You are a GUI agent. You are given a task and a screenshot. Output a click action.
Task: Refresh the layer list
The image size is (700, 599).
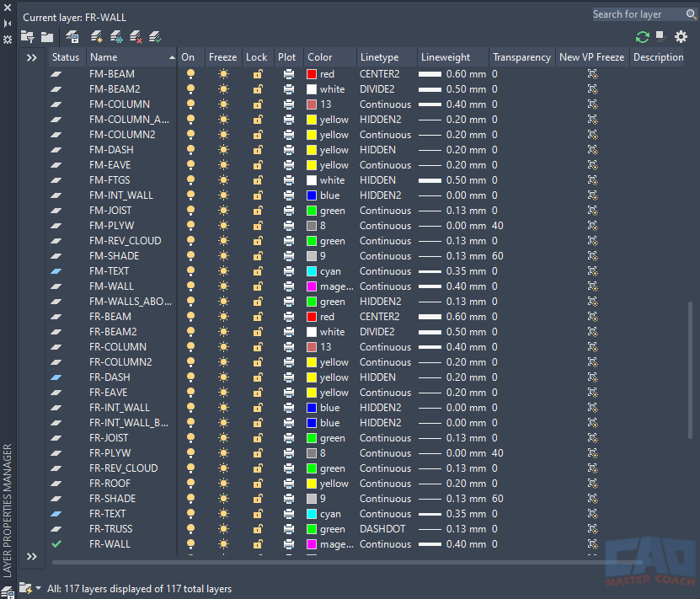pyautogui.click(x=643, y=36)
